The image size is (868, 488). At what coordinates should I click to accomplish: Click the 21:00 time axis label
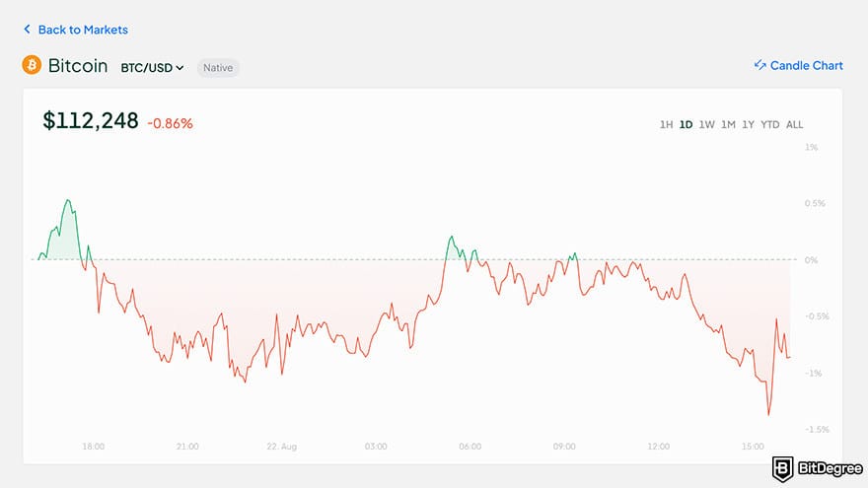coord(187,447)
